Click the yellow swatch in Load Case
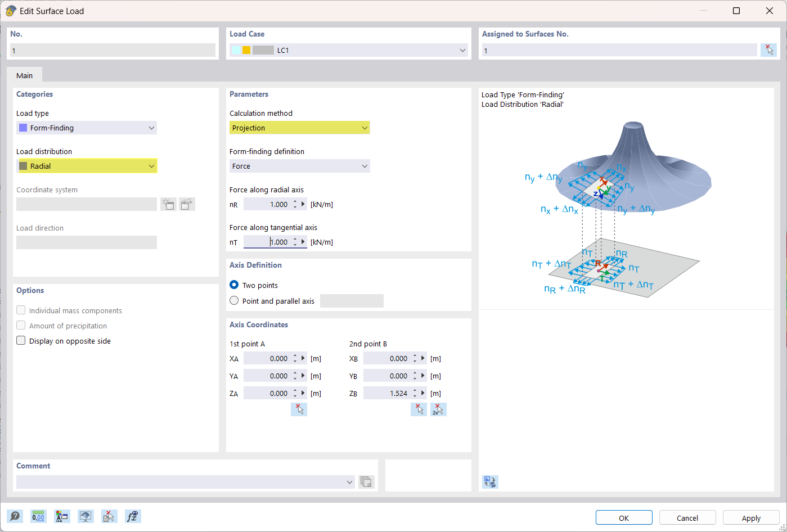This screenshot has width=787, height=532. point(246,50)
